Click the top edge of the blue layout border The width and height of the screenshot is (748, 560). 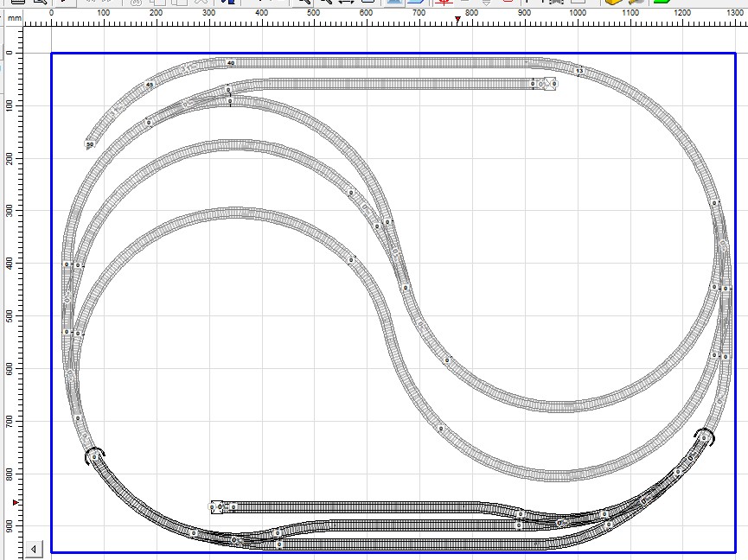click(389, 54)
